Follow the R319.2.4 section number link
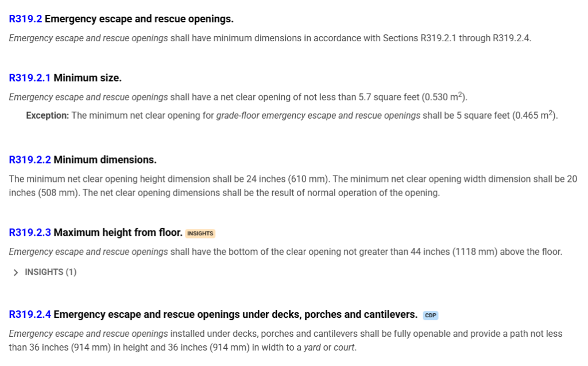The width and height of the screenshot is (588, 366). 30,314
